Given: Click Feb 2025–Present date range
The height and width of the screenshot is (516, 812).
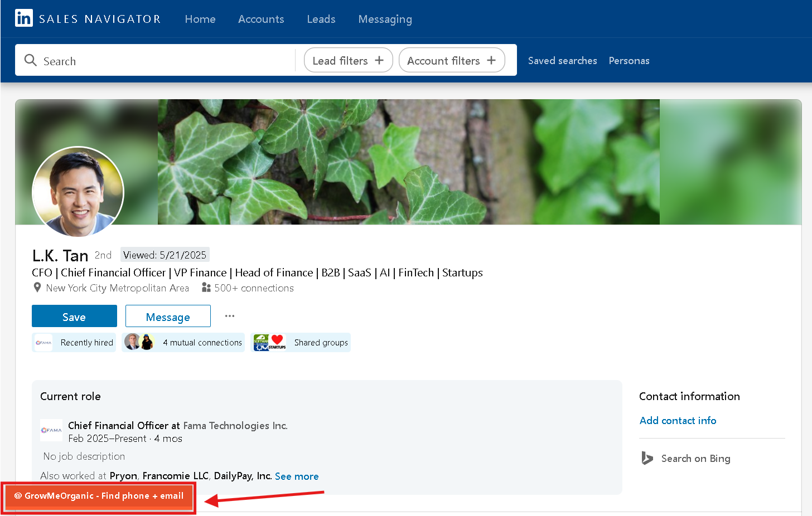Looking at the screenshot, I should click(107, 439).
